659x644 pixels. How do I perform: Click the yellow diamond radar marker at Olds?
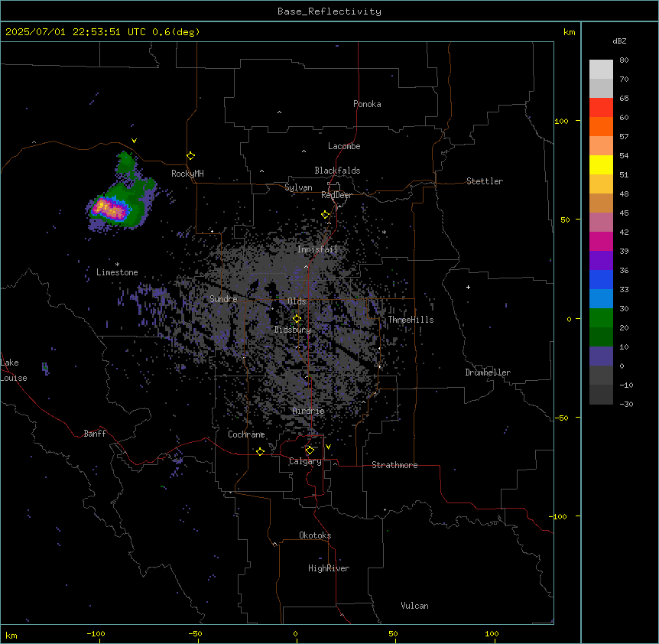pyautogui.click(x=297, y=319)
